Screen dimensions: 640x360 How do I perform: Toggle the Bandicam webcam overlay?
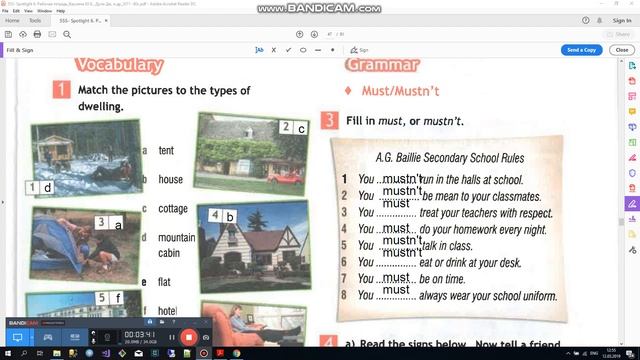107,338
